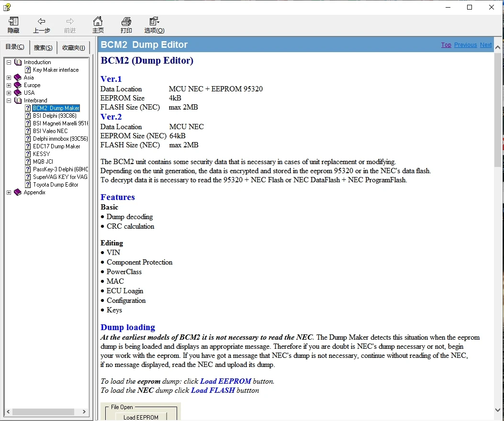The image size is (504, 421).
Task: Collapse the Interbrand tree node
Action: (9, 100)
